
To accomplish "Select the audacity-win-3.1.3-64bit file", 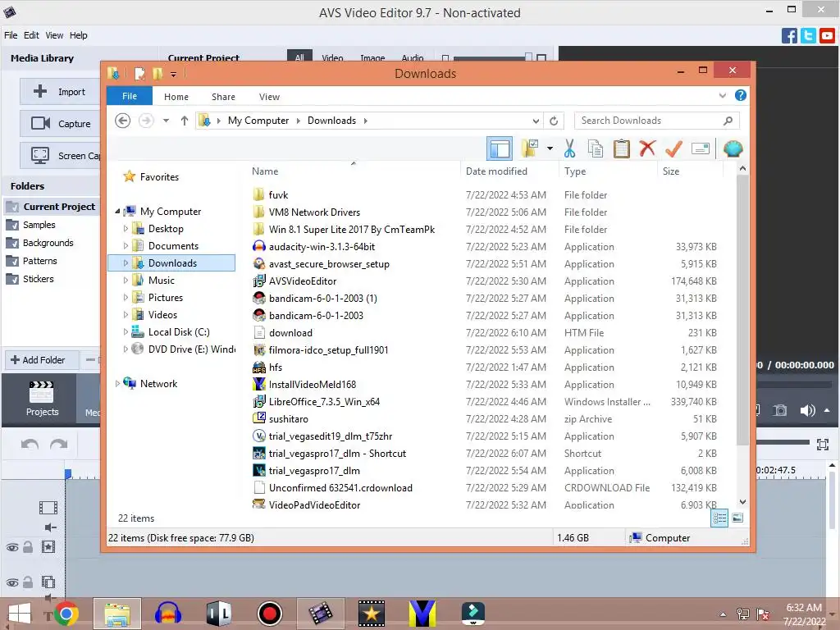I will [322, 246].
